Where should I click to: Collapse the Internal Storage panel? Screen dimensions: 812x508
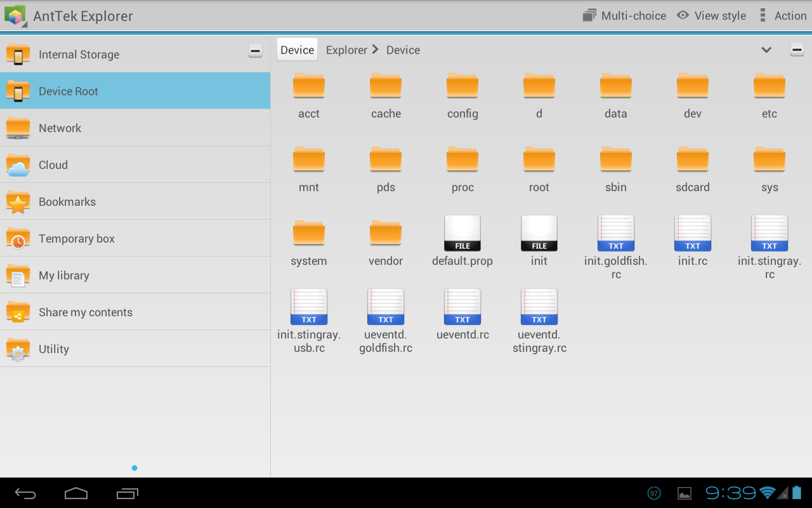coord(255,50)
